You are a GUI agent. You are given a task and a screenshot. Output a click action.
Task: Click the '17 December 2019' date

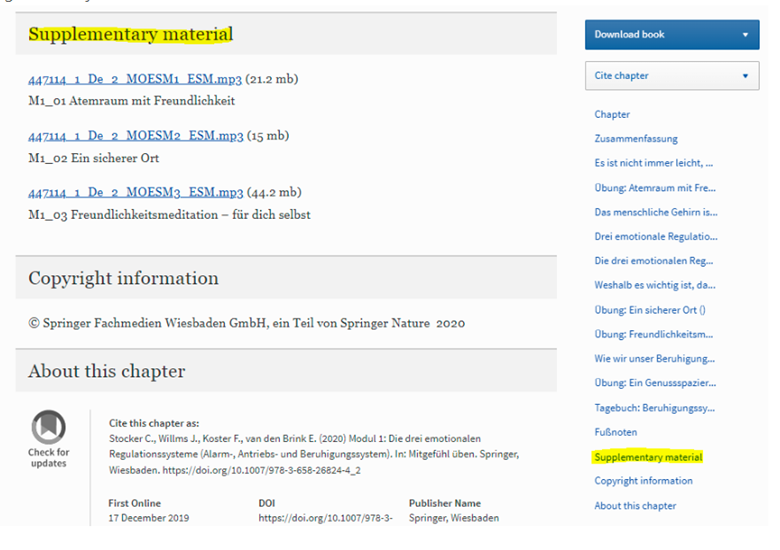[149, 518]
